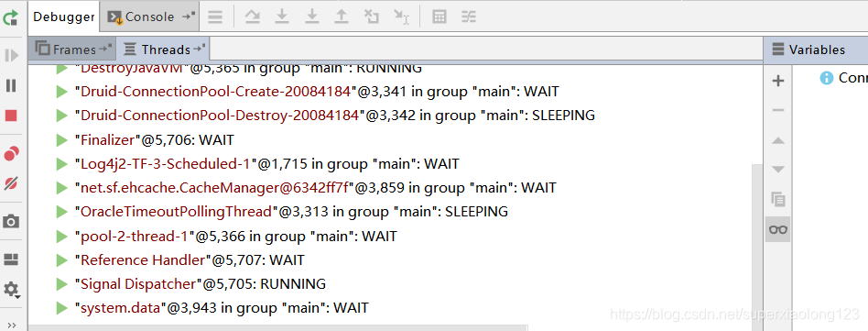Mute breakpoints icon
This screenshot has height=331, width=868.
coord(11,183)
